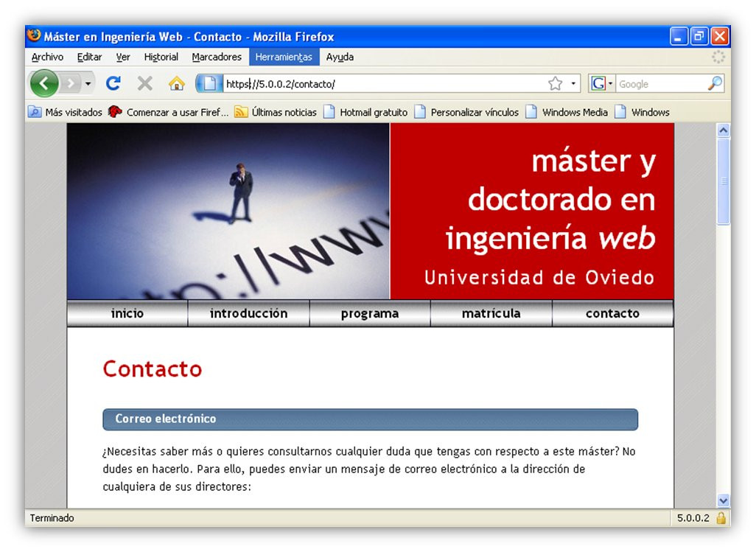Image resolution: width=756 pixels, height=552 pixels.
Task: Click the Stop loading X icon
Action: pyautogui.click(x=144, y=83)
